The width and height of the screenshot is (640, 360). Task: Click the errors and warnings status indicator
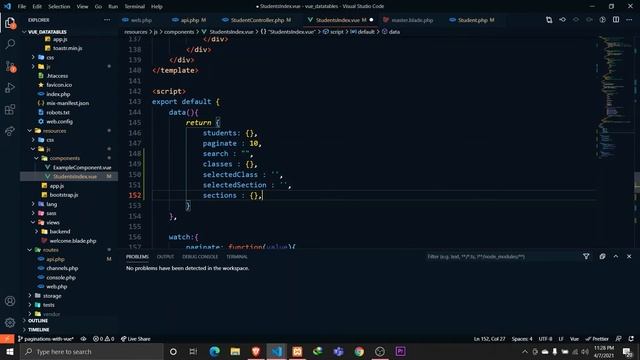click(104, 339)
